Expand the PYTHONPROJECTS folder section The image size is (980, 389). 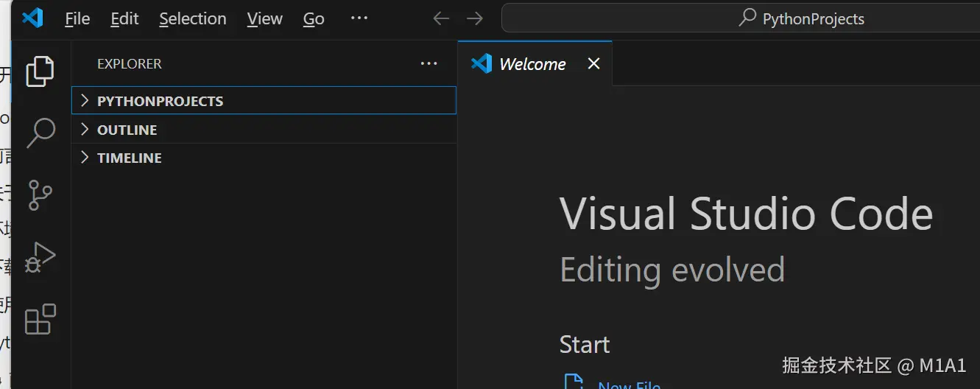tap(264, 101)
